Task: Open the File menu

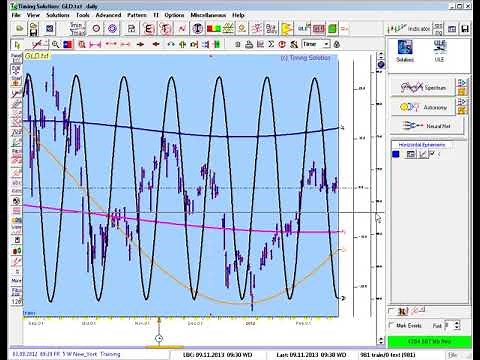Action: pos(16,15)
